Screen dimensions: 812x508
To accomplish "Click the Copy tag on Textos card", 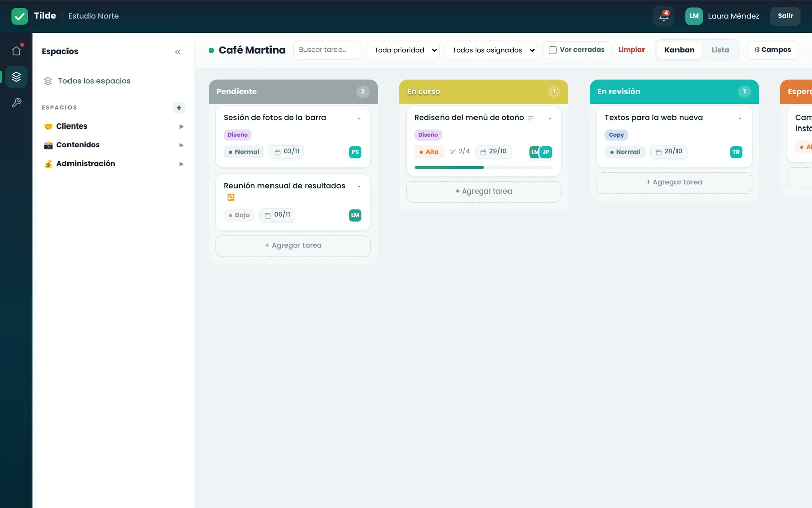I will (x=616, y=135).
